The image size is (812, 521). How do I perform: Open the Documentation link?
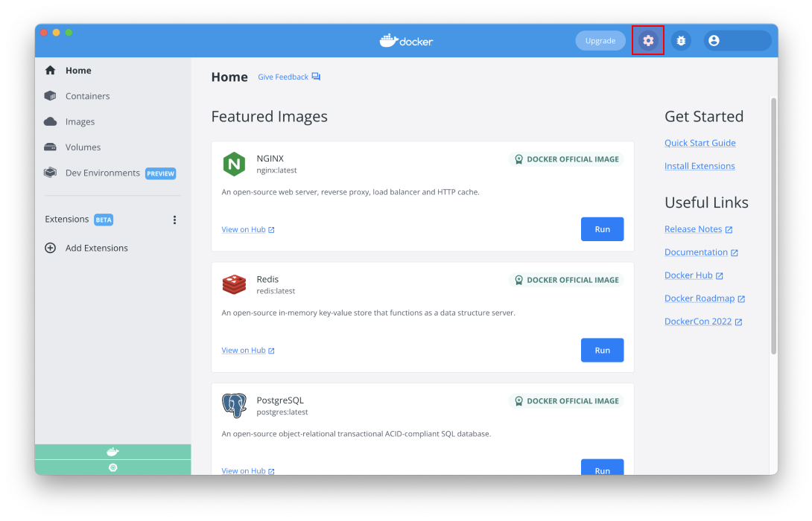click(x=696, y=252)
